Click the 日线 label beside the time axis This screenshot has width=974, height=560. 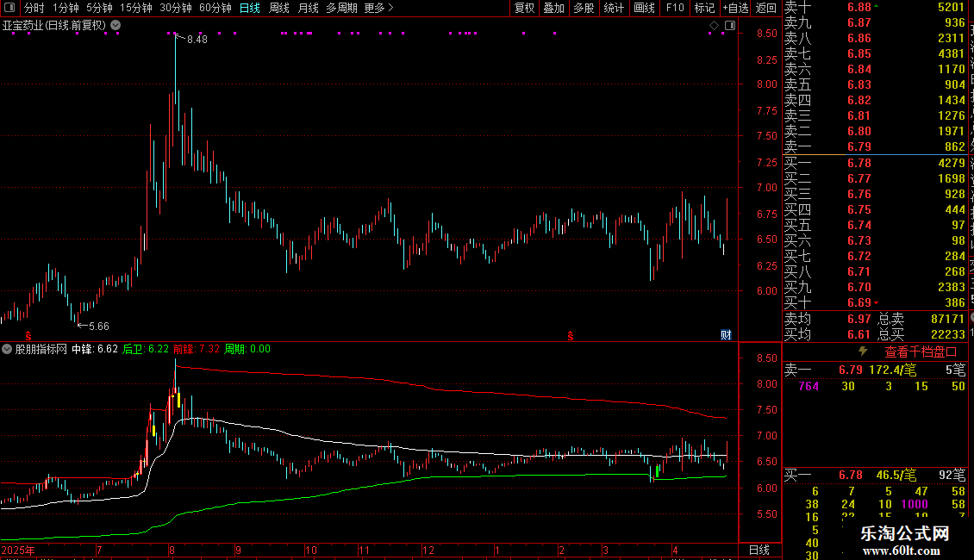click(x=759, y=550)
